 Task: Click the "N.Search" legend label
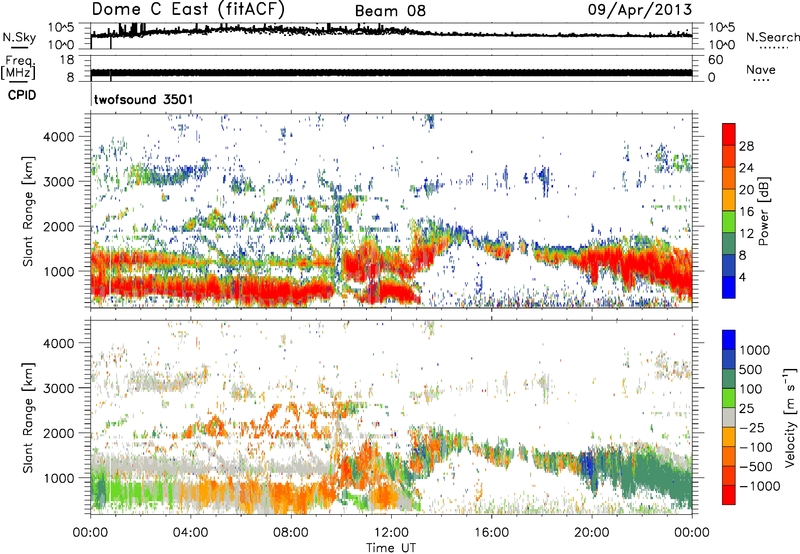772,37
